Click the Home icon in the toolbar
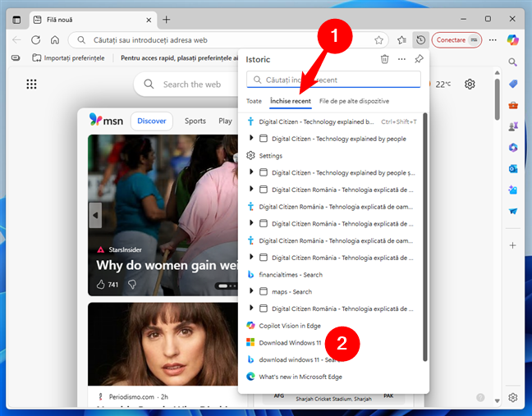Image resolution: width=532 pixels, height=416 pixels. coord(54,39)
